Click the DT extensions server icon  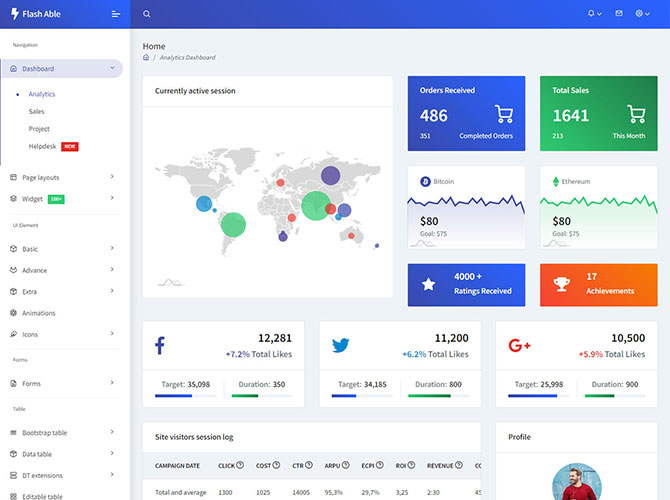point(13,475)
